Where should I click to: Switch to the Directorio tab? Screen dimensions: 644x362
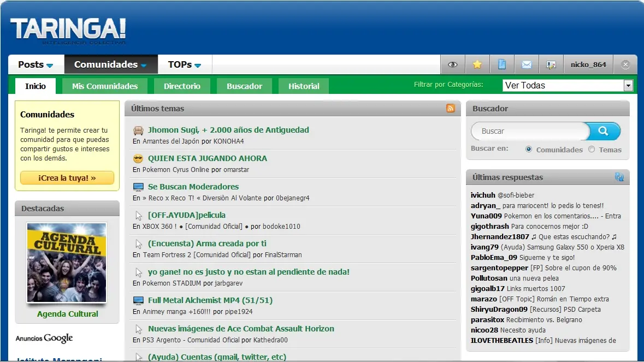tap(182, 86)
